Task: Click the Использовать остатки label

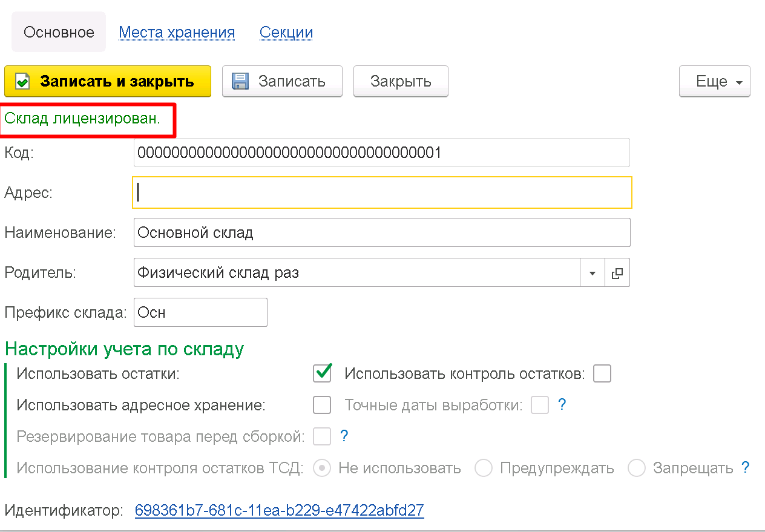Action: [98, 373]
